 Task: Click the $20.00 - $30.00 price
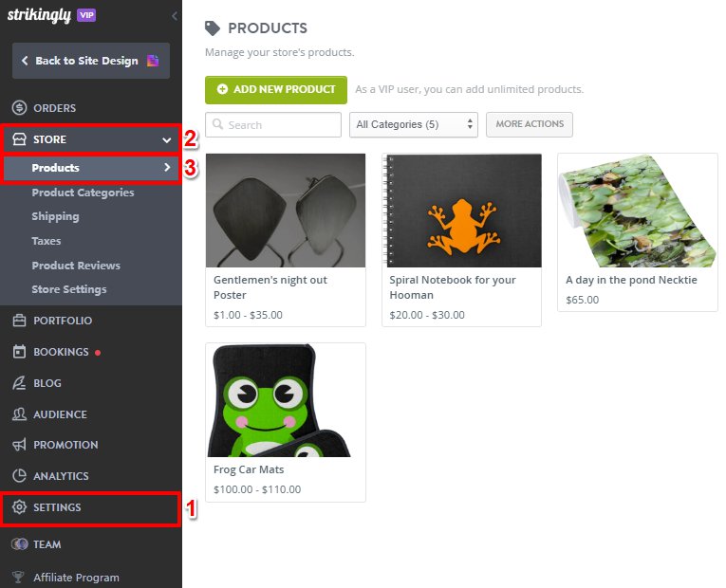427,315
